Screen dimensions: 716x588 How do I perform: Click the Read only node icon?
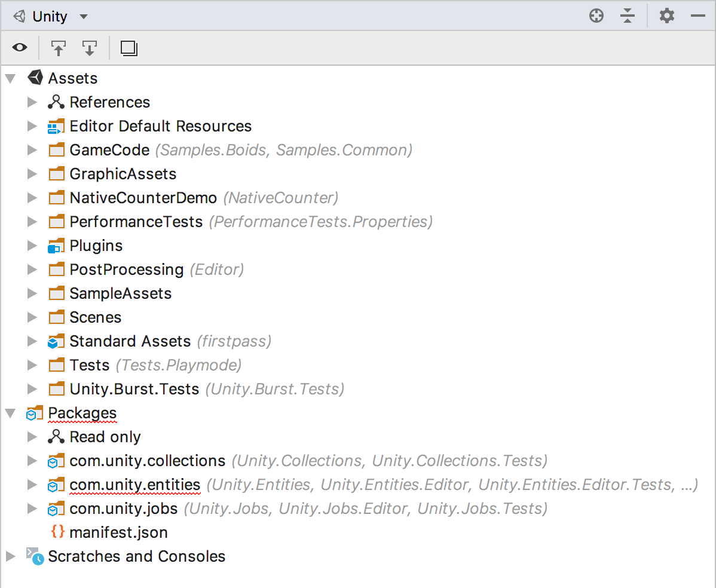pos(56,437)
